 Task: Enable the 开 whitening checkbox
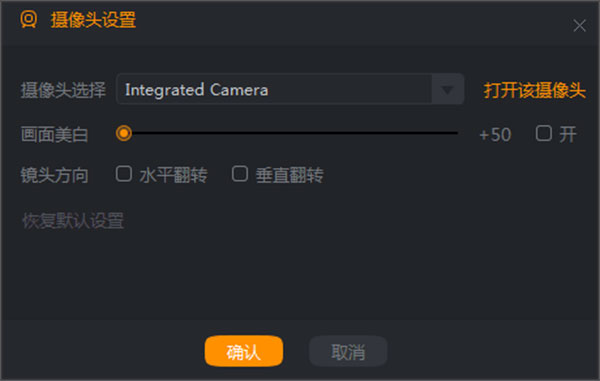(543, 134)
